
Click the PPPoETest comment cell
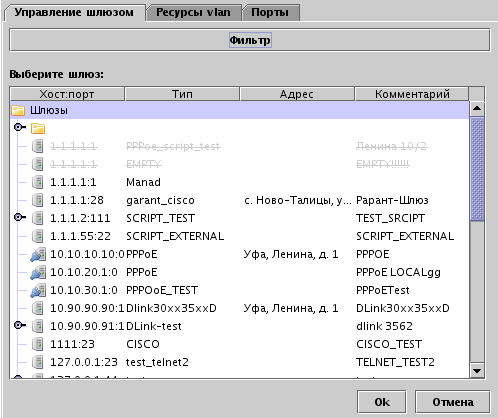coord(383,290)
